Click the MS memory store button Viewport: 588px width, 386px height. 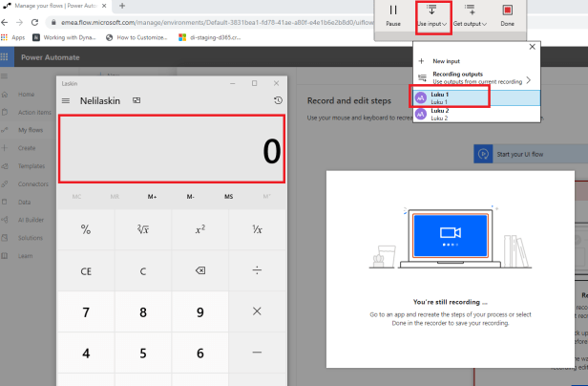tap(229, 197)
